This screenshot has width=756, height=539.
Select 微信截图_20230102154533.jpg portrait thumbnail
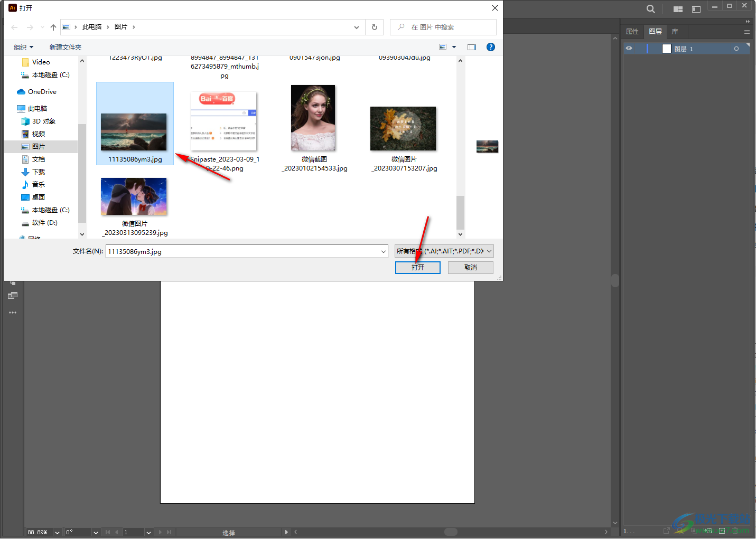tap(313, 118)
